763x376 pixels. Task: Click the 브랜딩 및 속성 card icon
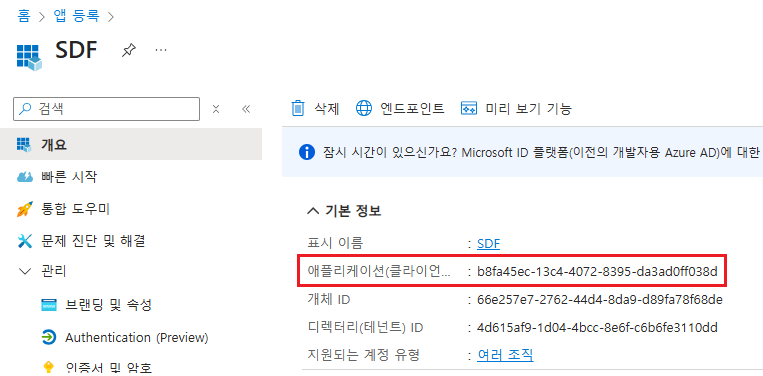(49, 305)
